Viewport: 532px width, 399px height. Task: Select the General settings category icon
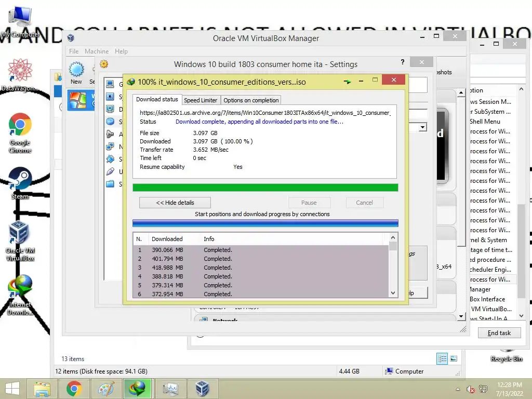110,84
